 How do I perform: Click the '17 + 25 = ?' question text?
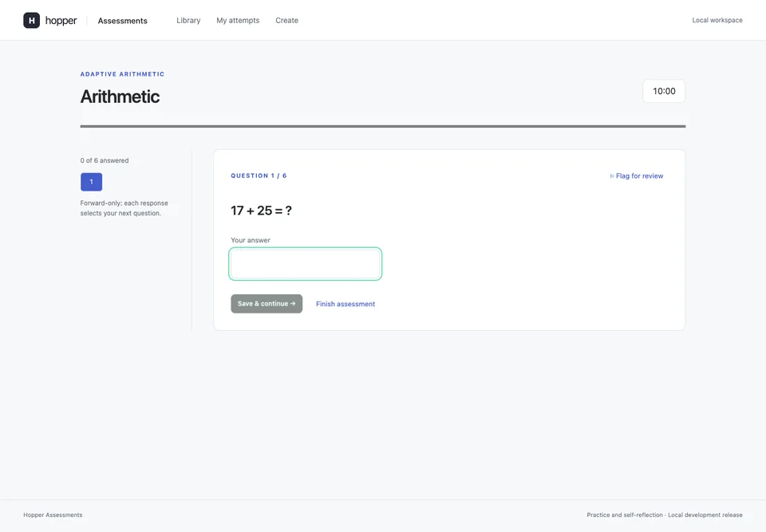(262, 211)
